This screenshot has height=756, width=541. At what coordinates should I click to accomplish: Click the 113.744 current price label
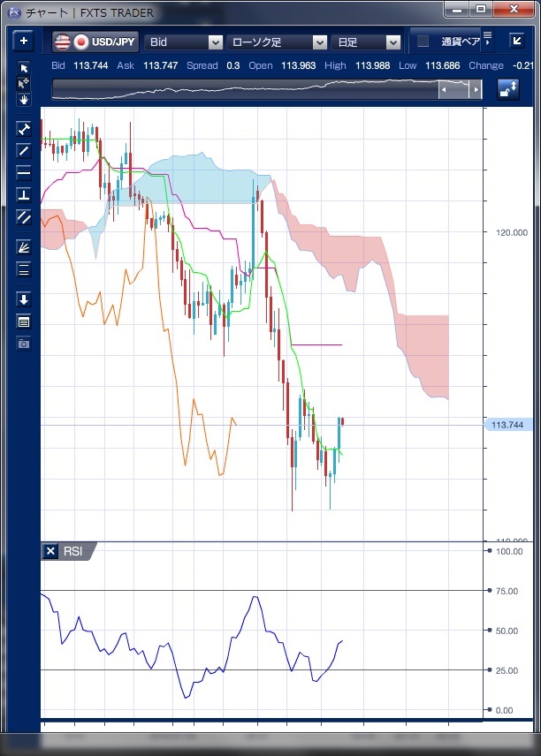coord(507,425)
